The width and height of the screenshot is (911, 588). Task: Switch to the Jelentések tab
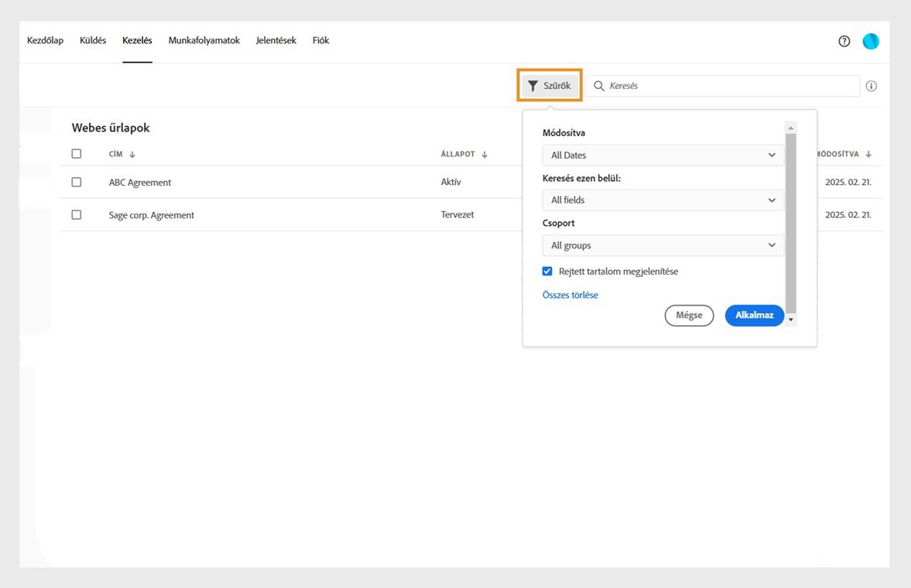[276, 41]
